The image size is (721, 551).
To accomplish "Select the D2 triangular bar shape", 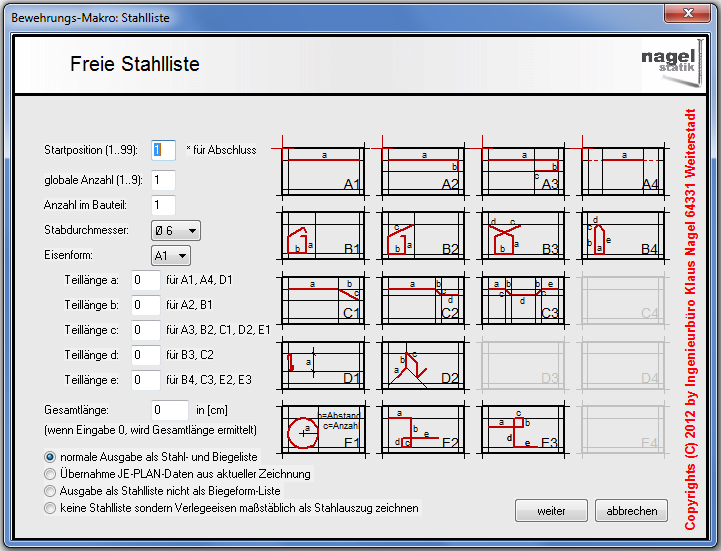I will point(422,364).
